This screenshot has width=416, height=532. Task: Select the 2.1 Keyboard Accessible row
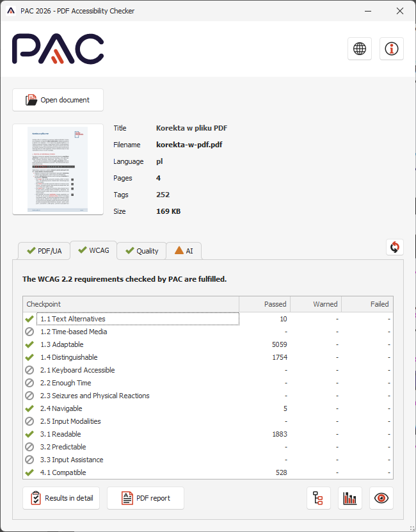[208, 370]
